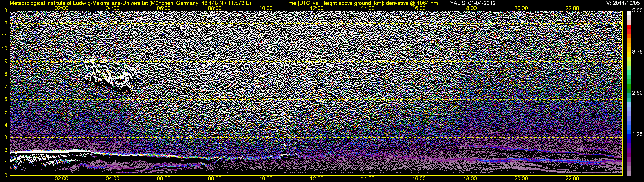Screen dimensions: 644x182
Task: Click the 11 km height axis label
Action: tap(5, 36)
